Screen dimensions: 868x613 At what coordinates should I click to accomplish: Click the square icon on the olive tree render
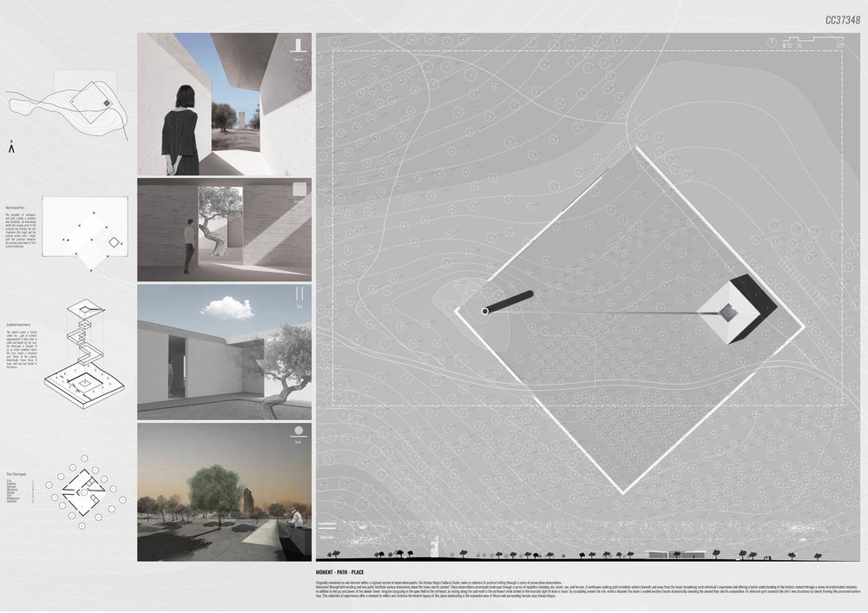coord(299,190)
